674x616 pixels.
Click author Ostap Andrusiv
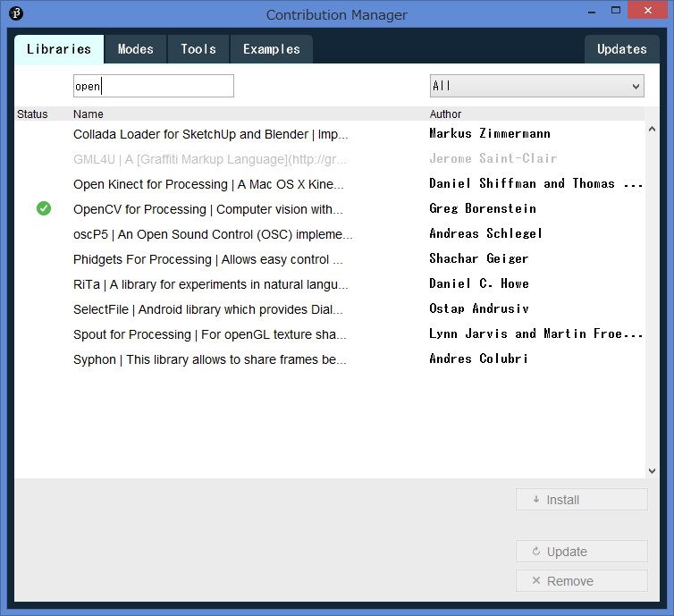pos(479,308)
